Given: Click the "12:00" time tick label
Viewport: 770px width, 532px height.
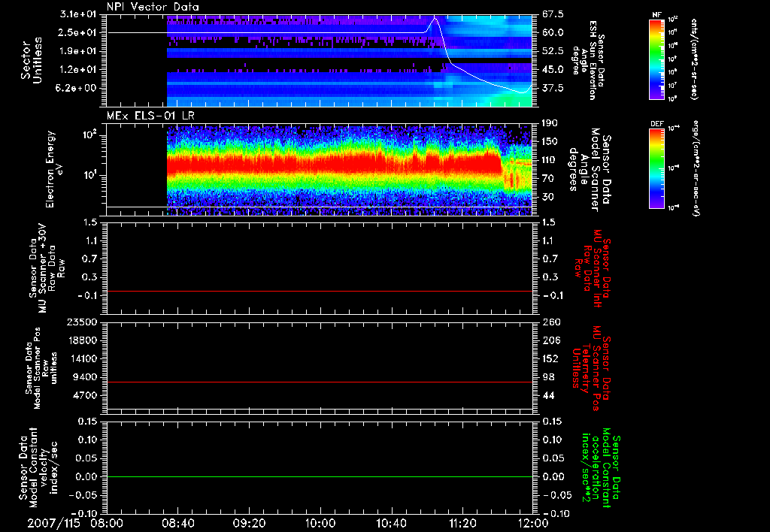Looking at the screenshot, I should 533,523.
